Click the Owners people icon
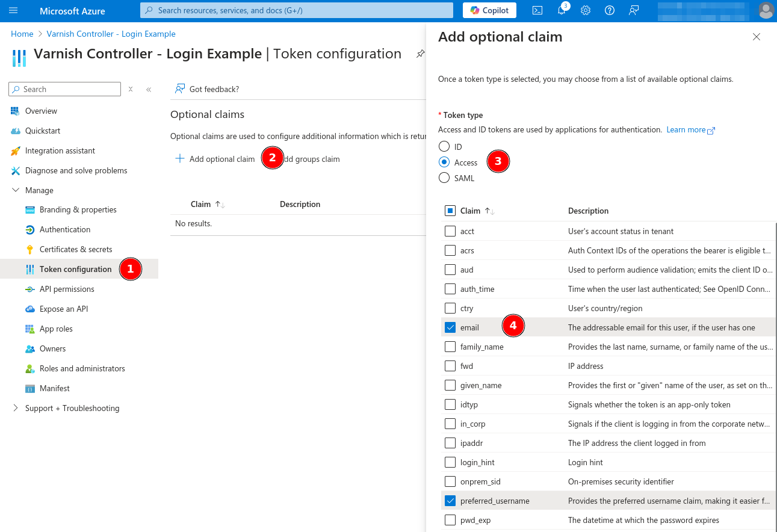This screenshot has width=777, height=532. (29, 348)
